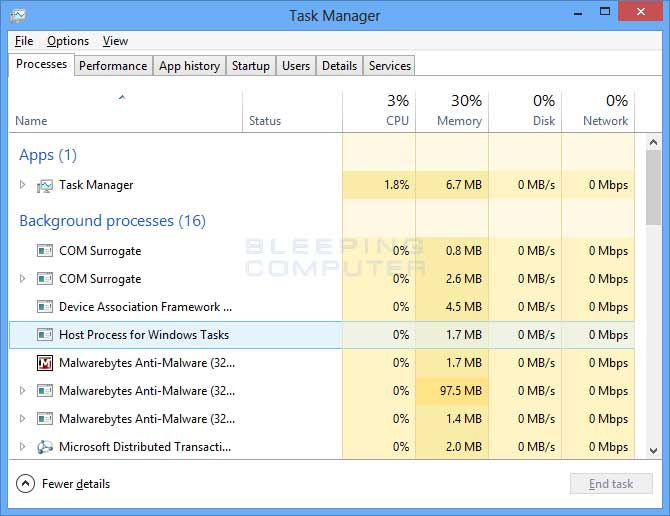The height and width of the screenshot is (516, 670).
Task: Expand the Malwarebytes 97.5 MB process row
Action: [23, 390]
